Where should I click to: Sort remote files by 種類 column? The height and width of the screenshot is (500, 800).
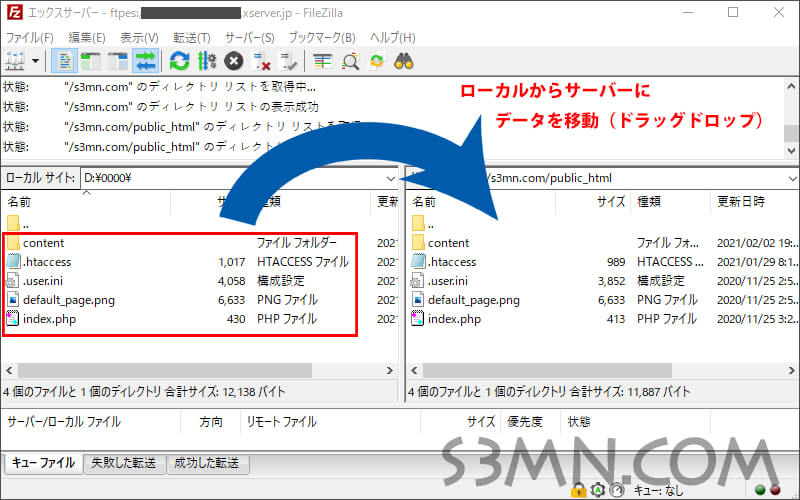[670, 202]
